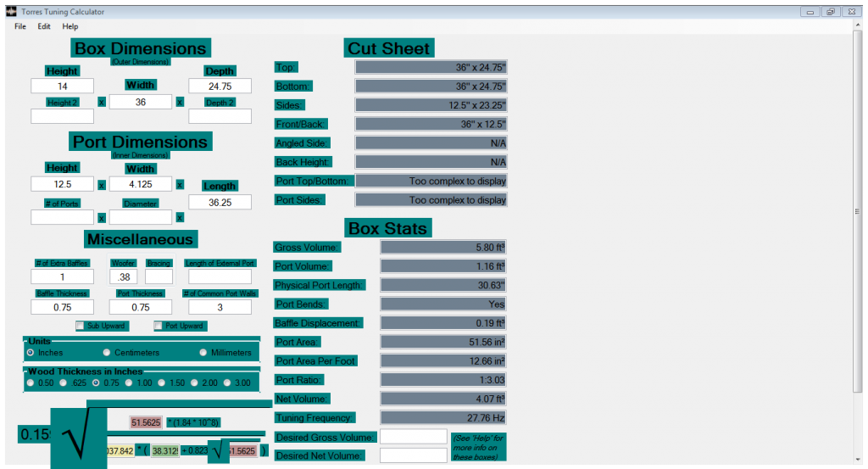Select the Centimeters unit radio button
The image size is (868, 469).
coord(106,352)
